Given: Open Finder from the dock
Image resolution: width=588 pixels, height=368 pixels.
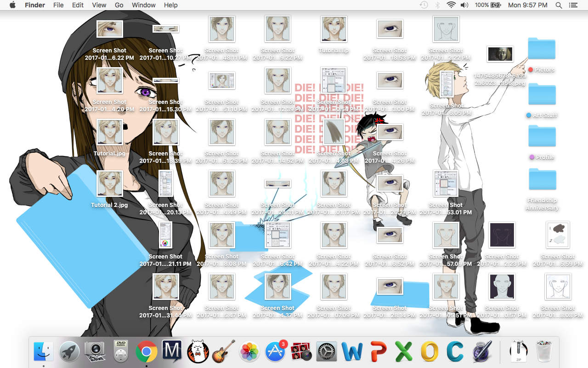Looking at the screenshot, I should click(x=44, y=352).
